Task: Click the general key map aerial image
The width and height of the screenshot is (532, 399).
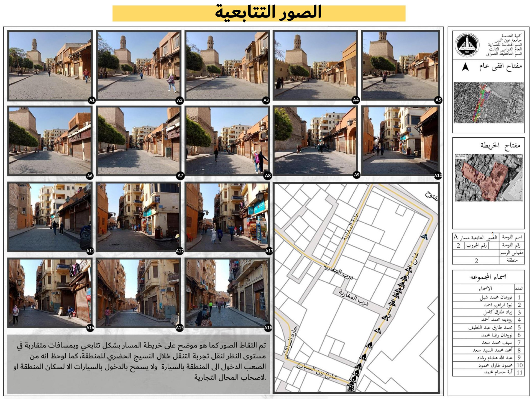Action: [488, 103]
